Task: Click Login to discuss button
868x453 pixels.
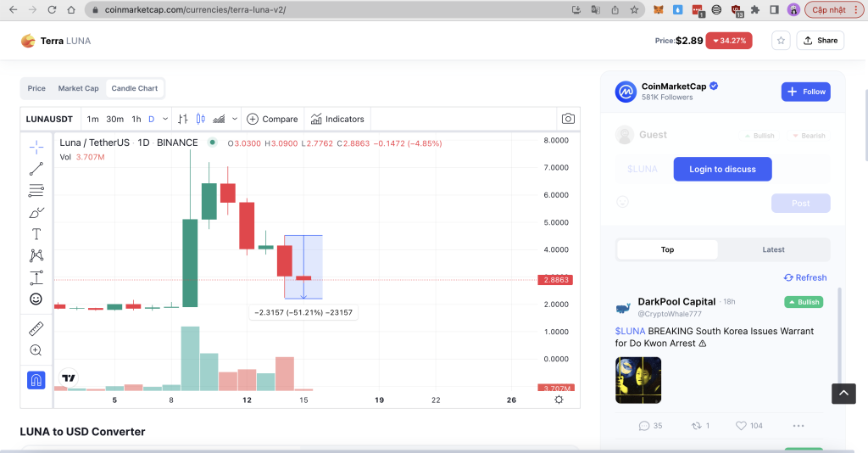Action: pyautogui.click(x=722, y=169)
